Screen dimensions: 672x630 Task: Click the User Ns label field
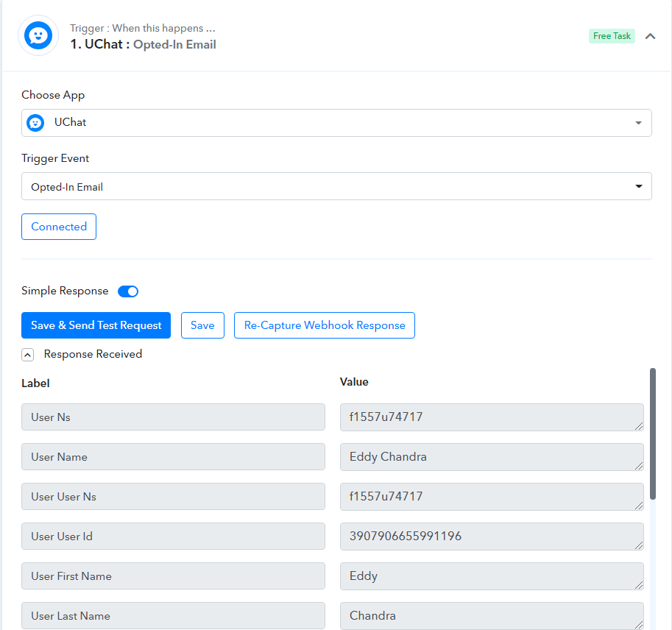(173, 417)
